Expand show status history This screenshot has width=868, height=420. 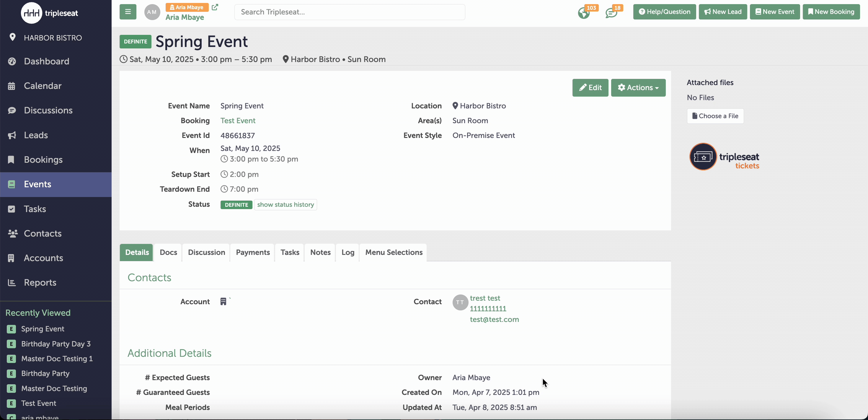pos(285,205)
